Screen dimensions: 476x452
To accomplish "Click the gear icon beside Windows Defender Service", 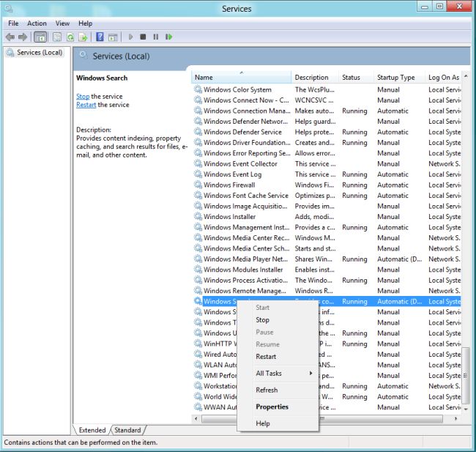I will click(198, 132).
